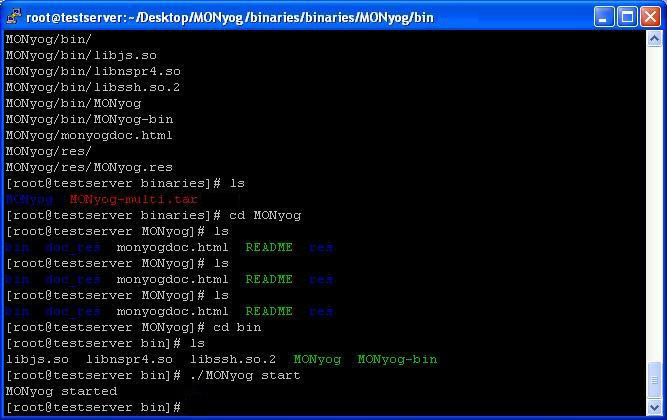
Task: Click the 'ls' command after binaries prompt
Action: pyautogui.click(x=237, y=183)
